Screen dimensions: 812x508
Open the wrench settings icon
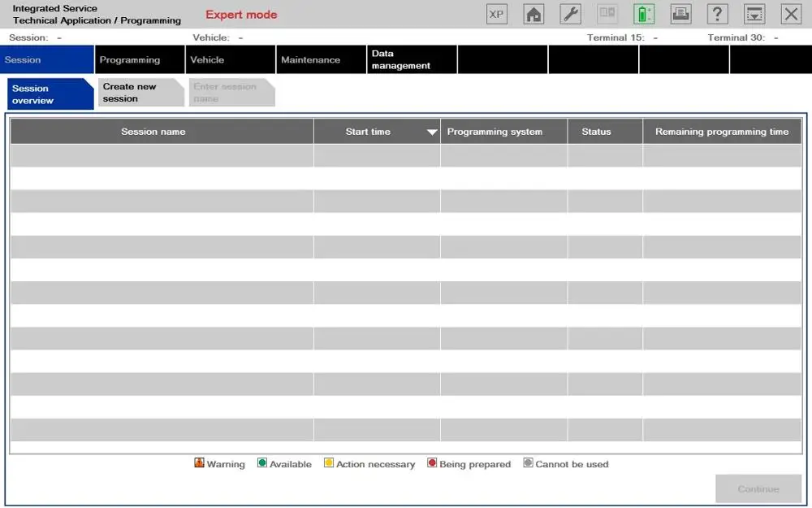point(570,14)
